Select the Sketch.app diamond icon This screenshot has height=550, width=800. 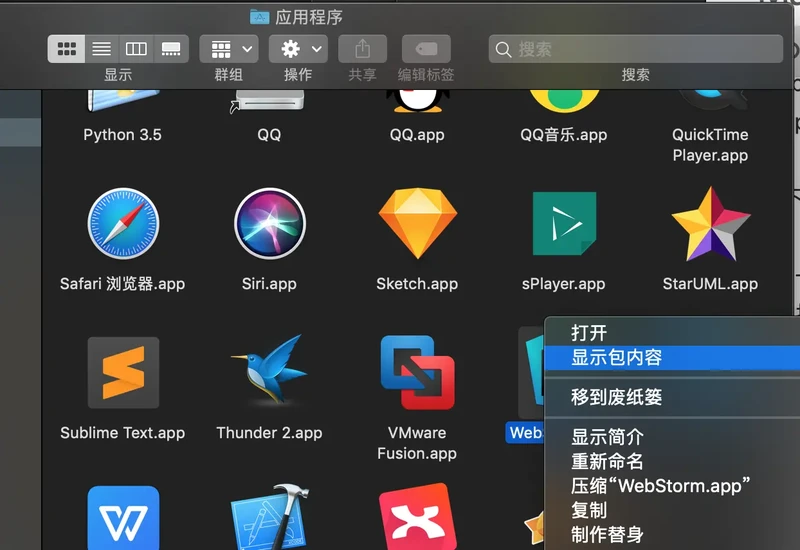(x=417, y=224)
